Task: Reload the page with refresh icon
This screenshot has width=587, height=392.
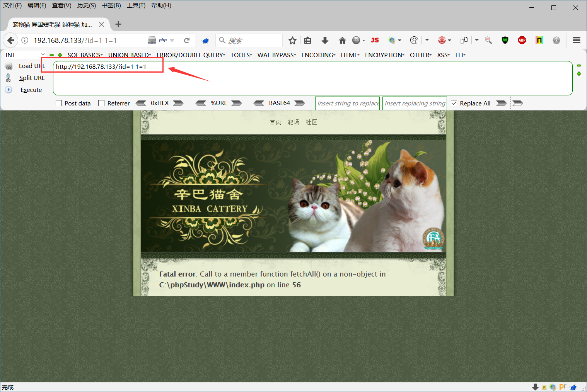Action: [x=187, y=40]
